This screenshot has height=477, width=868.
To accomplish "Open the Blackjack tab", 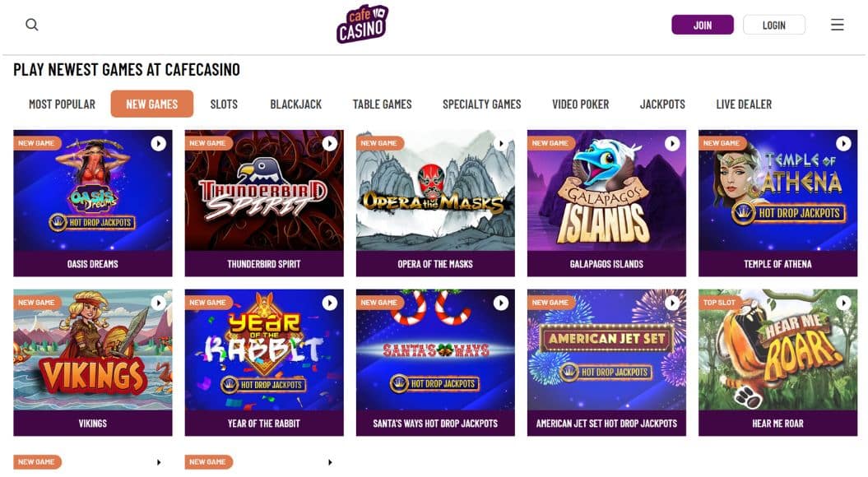I will click(295, 104).
